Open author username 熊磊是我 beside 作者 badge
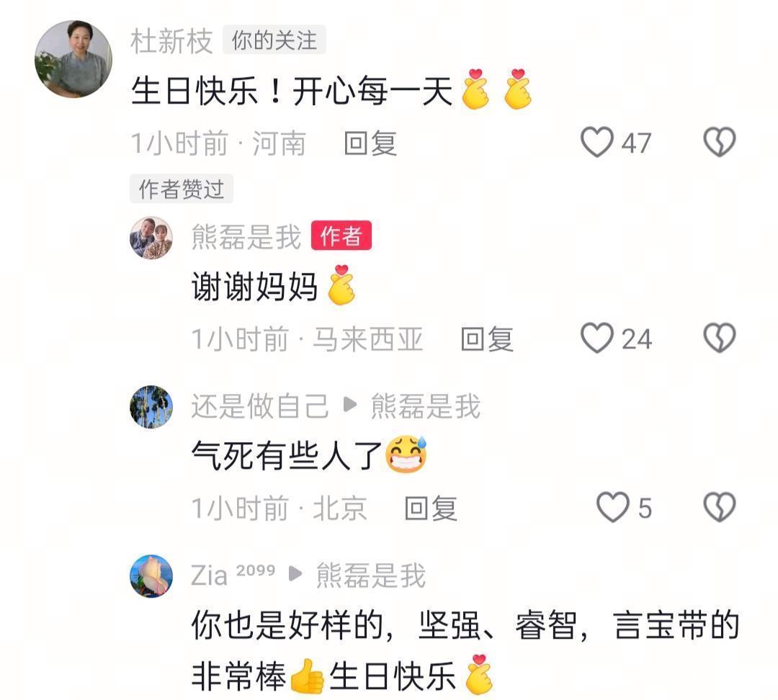This screenshot has width=778, height=700. pyautogui.click(x=246, y=237)
